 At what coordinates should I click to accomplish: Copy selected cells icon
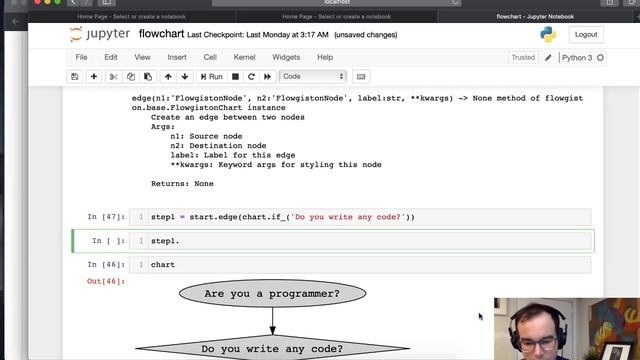(131, 77)
